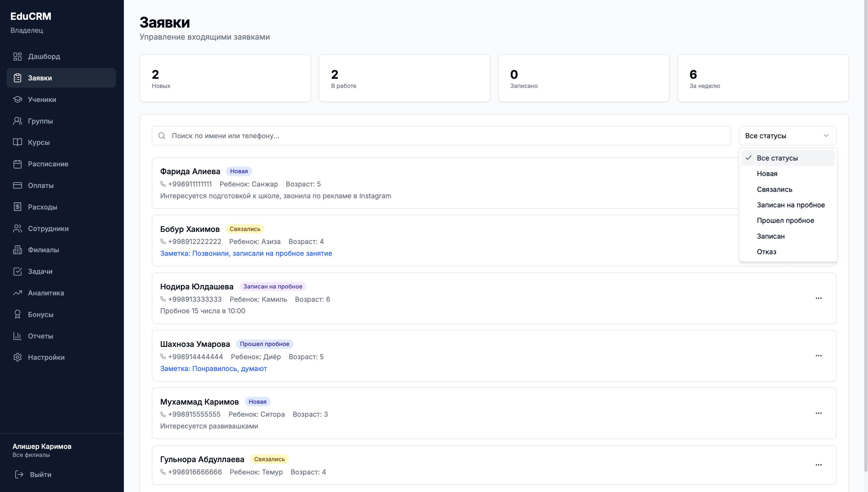Click the Задачи checkbox icon
Screen dimensions: 868x492
click(18, 271)
